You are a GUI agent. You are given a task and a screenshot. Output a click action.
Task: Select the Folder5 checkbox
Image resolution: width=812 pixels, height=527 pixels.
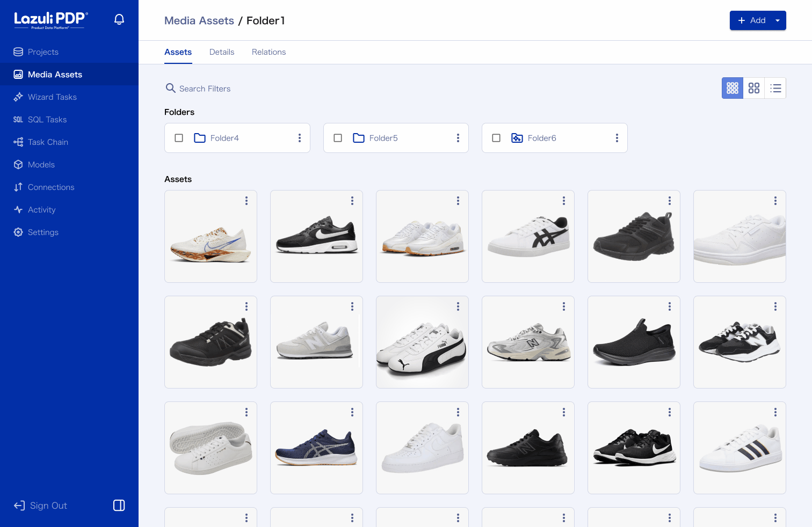[x=338, y=138]
